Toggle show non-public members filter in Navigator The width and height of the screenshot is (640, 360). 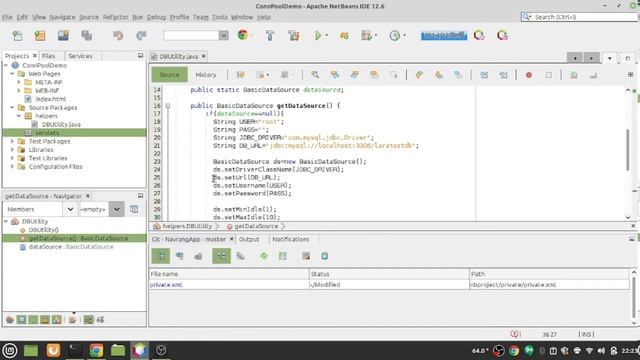click(45, 320)
